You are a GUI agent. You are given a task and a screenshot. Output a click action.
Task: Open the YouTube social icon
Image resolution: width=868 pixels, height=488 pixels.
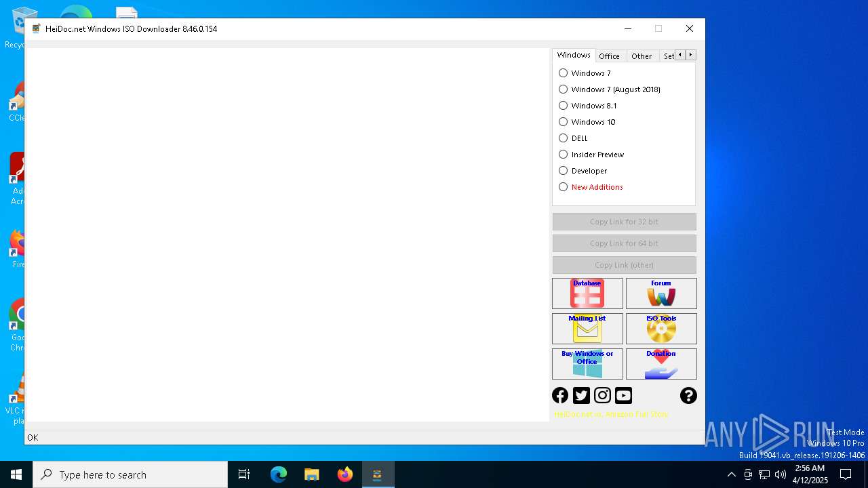pos(623,396)
